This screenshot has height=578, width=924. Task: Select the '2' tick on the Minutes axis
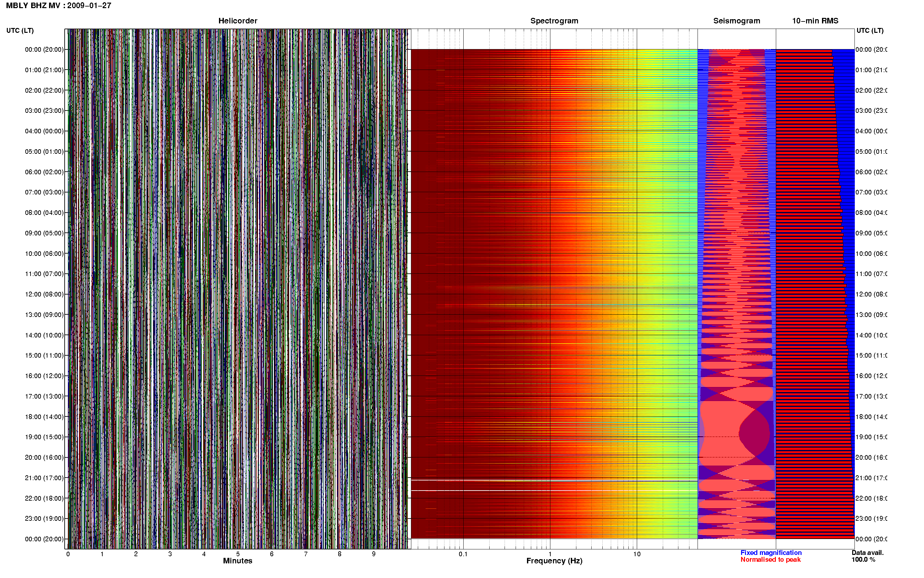coord(136,554)
